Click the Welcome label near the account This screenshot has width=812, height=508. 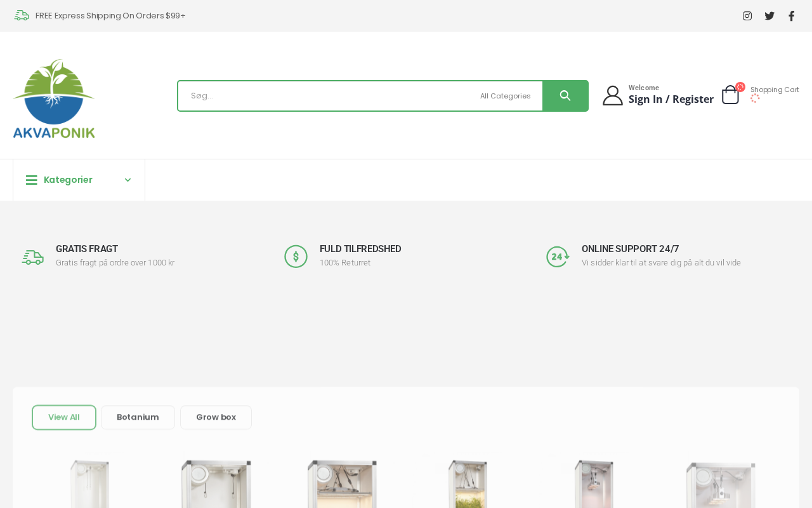coord(644,88)
